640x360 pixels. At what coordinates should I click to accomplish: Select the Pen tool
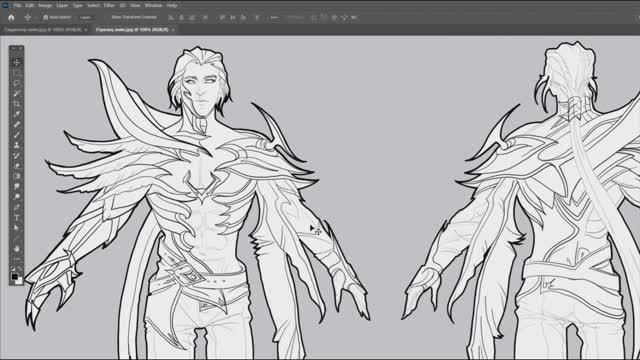click(x=16, y=207)
